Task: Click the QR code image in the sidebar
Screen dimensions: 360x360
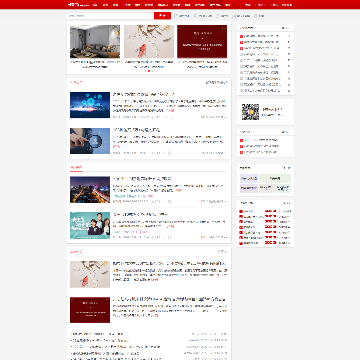Action: [250, 112]
